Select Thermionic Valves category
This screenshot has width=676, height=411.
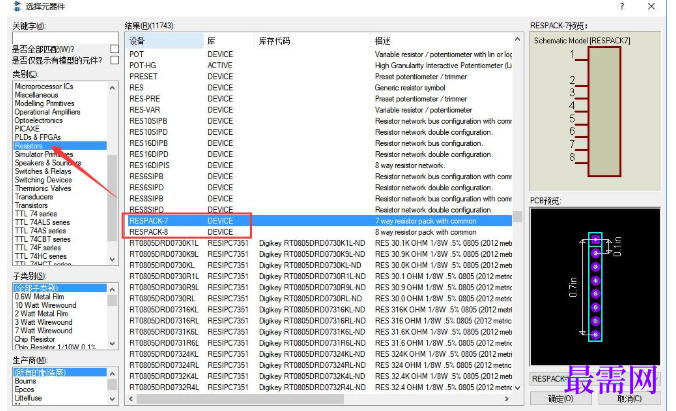coord(43,188)
